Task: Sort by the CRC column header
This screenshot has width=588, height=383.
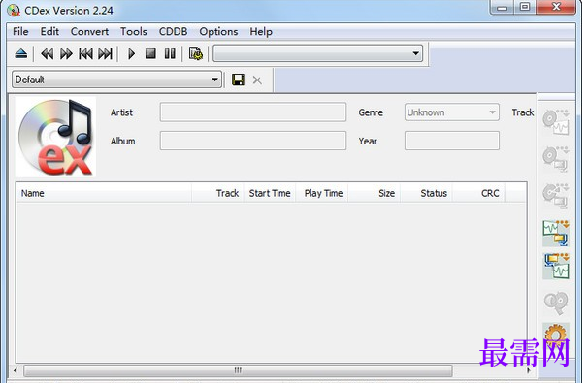Action: click(478, 193)
